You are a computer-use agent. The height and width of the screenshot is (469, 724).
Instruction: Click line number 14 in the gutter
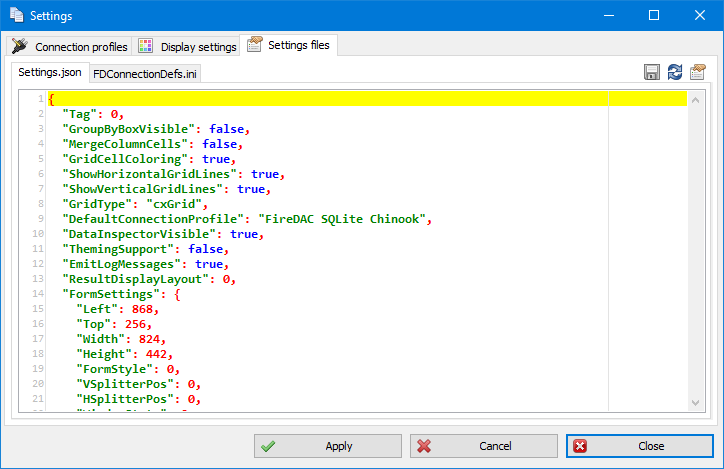(x=38, y=294)
